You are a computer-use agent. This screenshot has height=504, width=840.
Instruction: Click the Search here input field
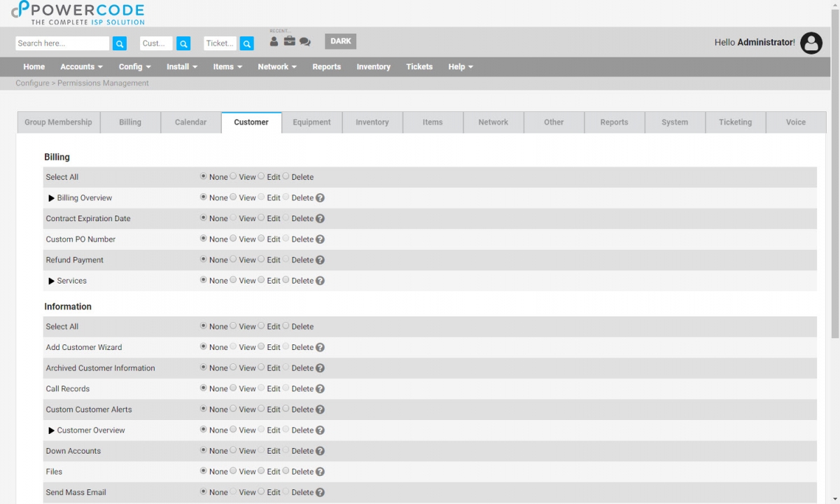[62, 43]
